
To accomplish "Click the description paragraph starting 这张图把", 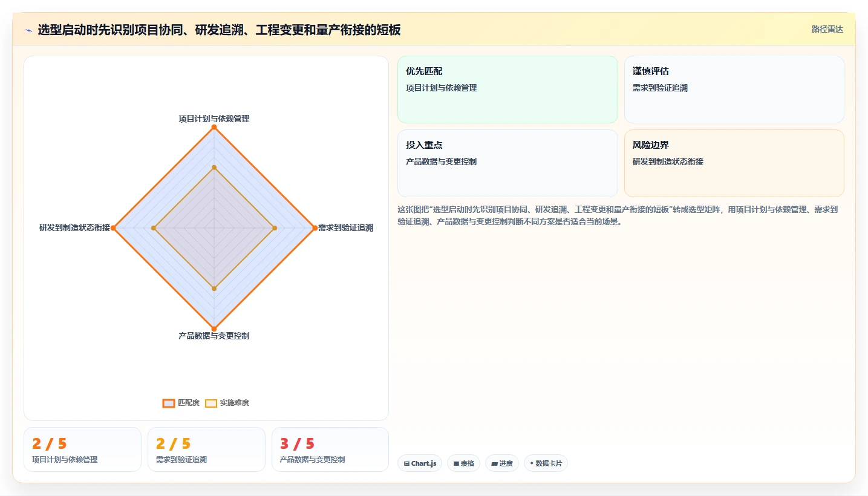I will point(618,215).
